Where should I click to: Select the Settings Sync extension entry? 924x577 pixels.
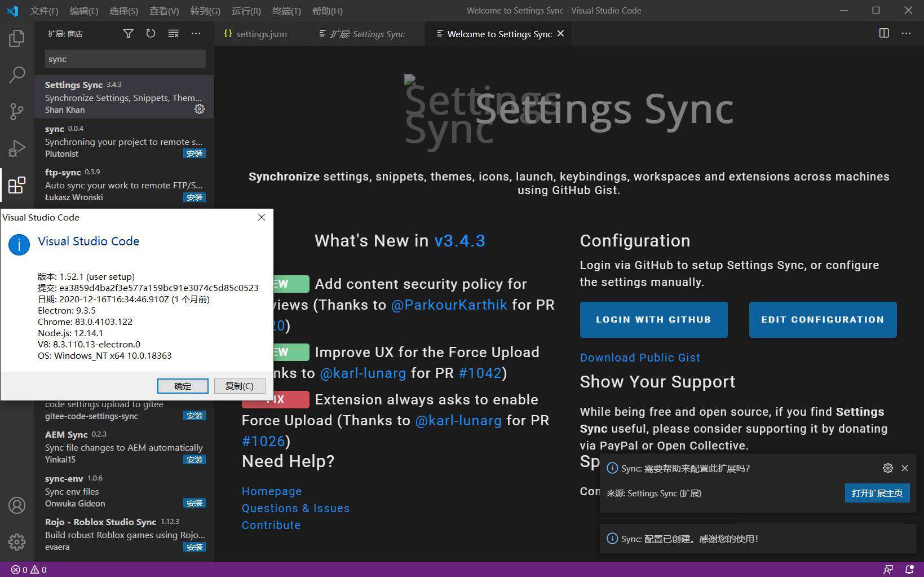124,97
